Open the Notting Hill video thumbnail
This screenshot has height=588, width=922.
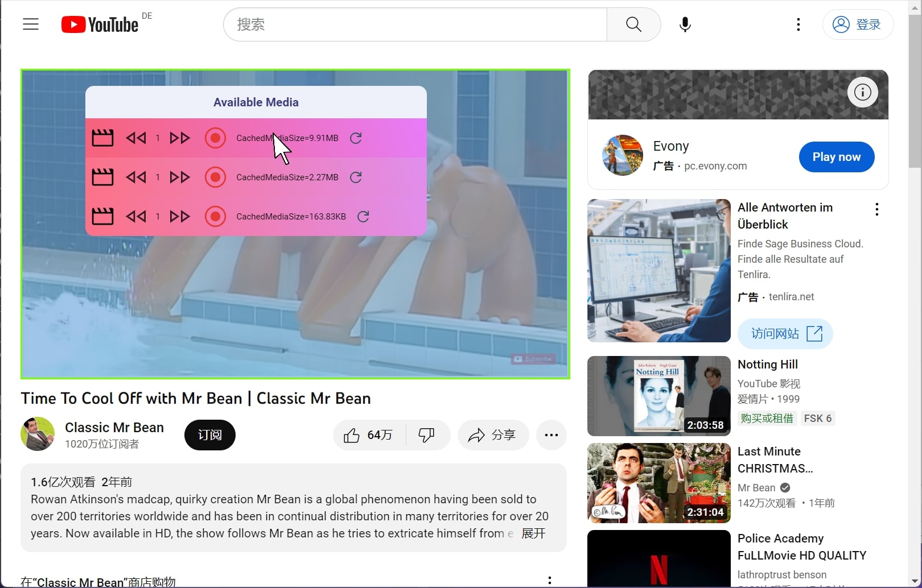click(658, 396)
